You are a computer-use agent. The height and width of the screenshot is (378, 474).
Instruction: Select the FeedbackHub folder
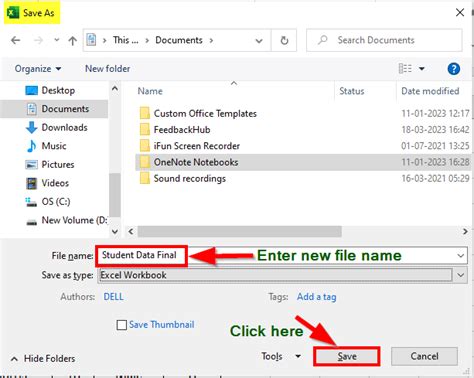coord(182,129)
